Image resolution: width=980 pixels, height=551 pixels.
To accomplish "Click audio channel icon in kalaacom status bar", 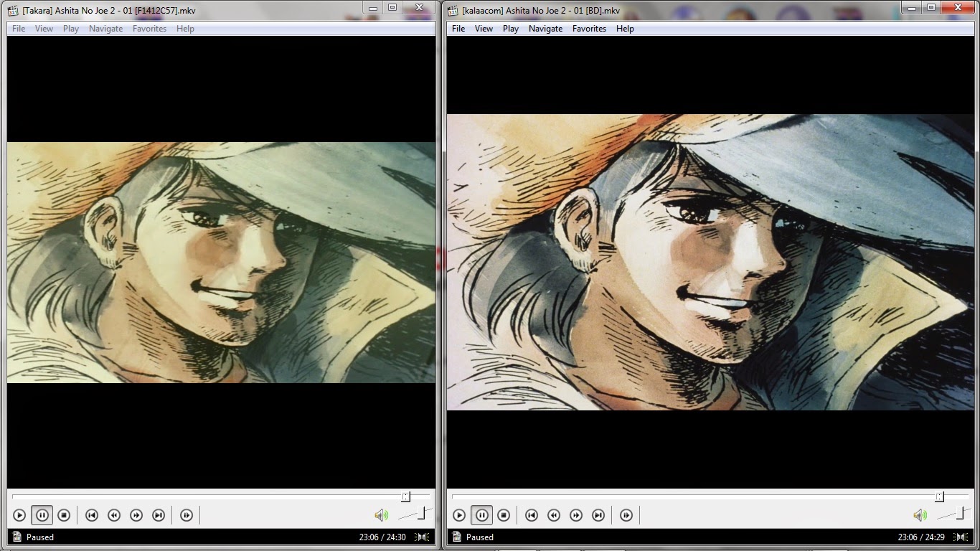I will [962, 537].
